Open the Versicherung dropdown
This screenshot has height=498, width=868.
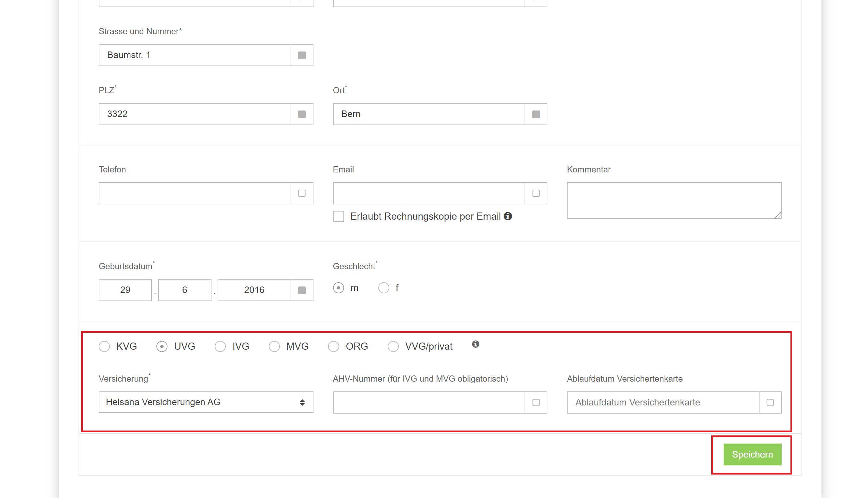206,402
